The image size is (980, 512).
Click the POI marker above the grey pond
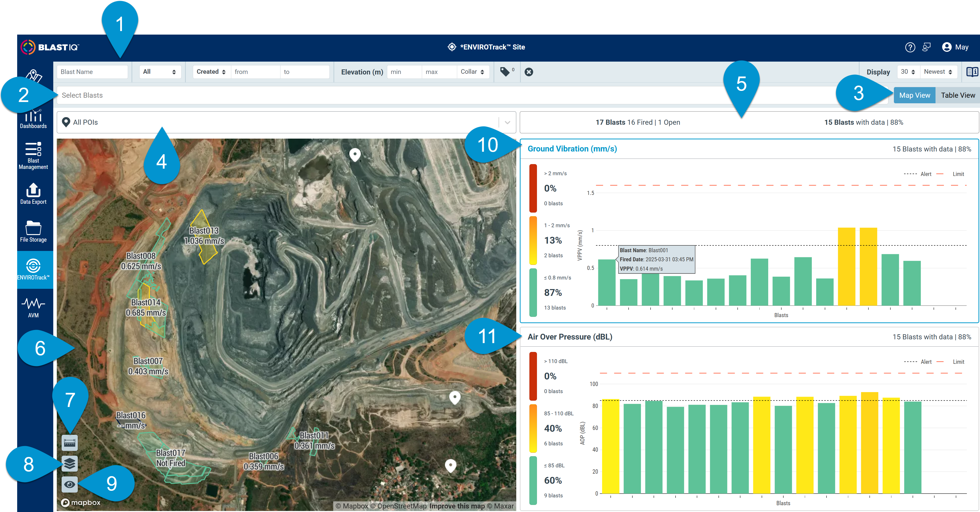tap(355, 155)
